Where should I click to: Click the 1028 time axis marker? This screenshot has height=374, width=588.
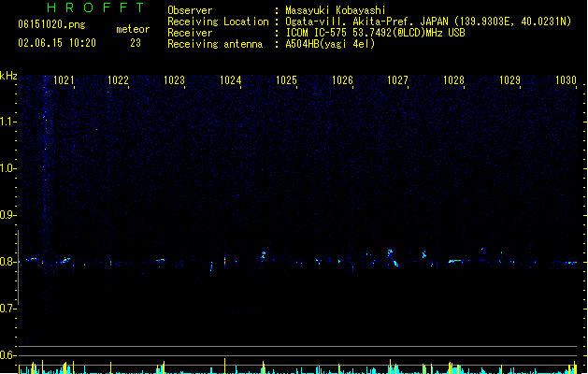[453, 79]
